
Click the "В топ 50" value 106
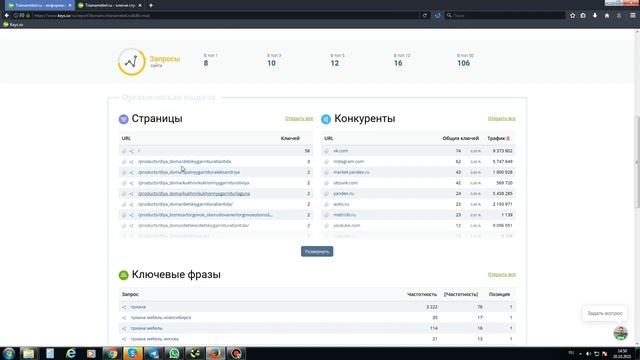463,63
